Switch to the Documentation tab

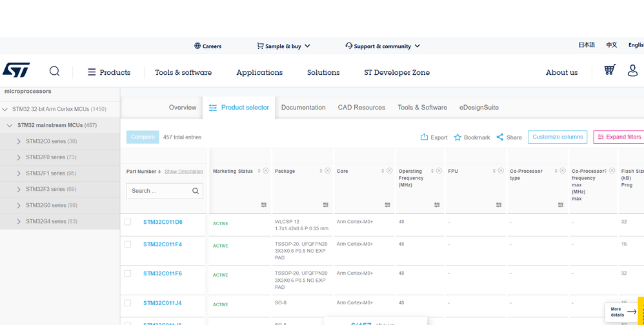pyautogui.click(x=303, y=108)
